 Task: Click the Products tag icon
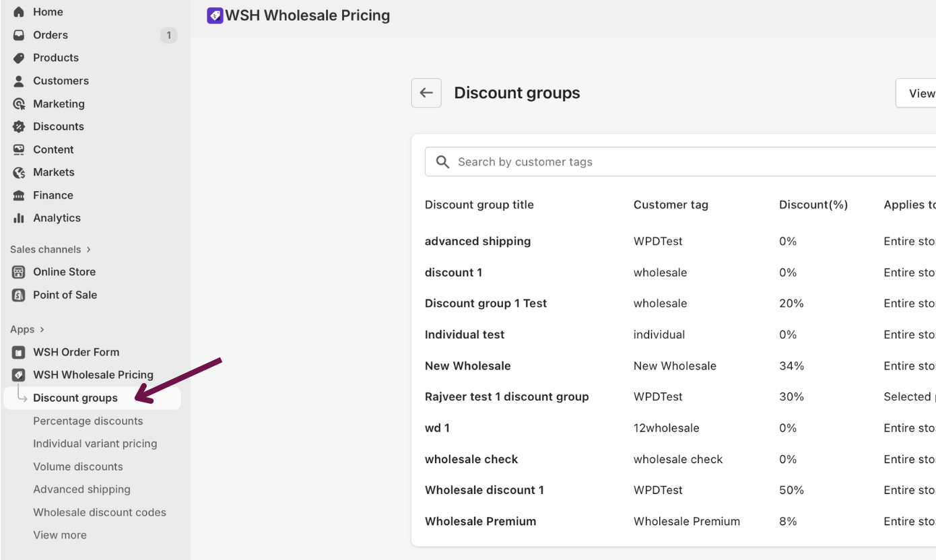[x=19, y=58]
